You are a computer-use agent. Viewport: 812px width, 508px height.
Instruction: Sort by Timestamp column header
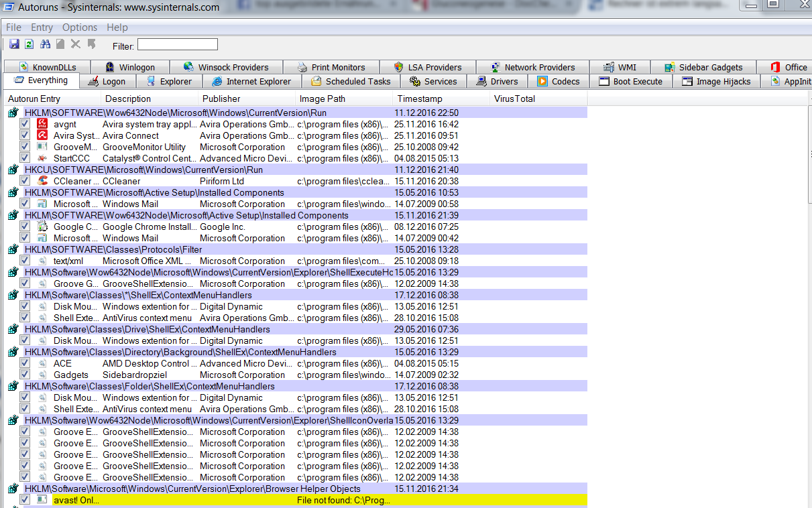point(442,99)
